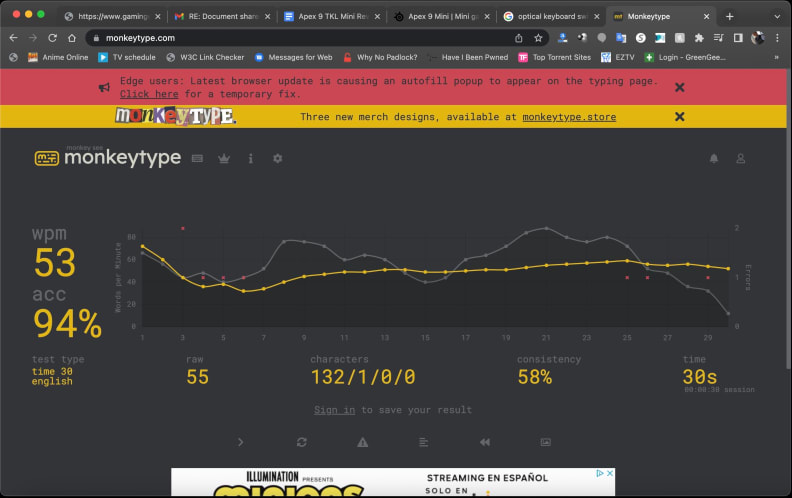Click the consistency 58% value
Screen dimensions: 792x498
tap(535, 377)
